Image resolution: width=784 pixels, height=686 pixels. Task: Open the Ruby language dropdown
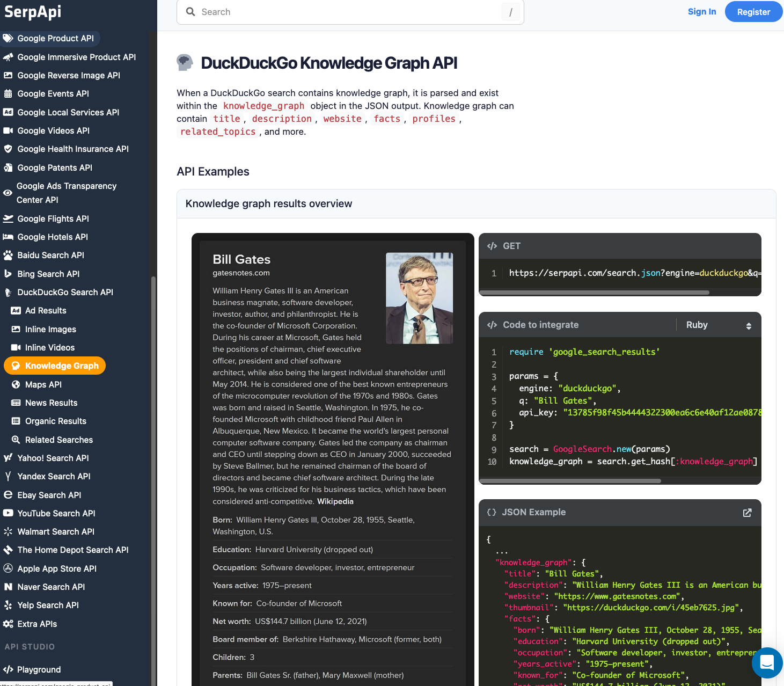(x=719, y=325)
